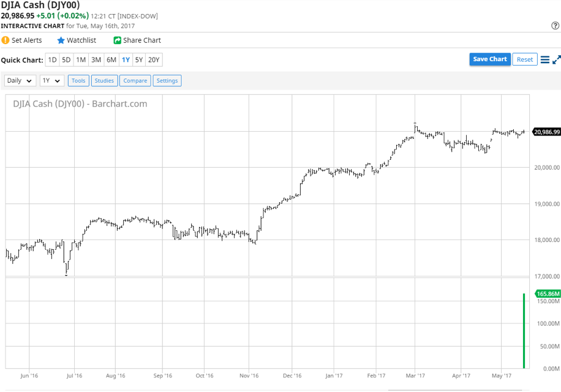Click the +5.01 (+0.02%) change text
The width and height of the screenshot is (561, 392).
click(x=62, y=16)
